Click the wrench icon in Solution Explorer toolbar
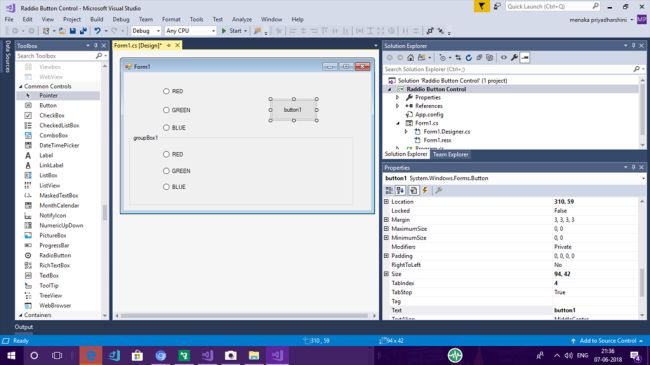This screenshot has height=365, width=650. (x=514, y=58)
